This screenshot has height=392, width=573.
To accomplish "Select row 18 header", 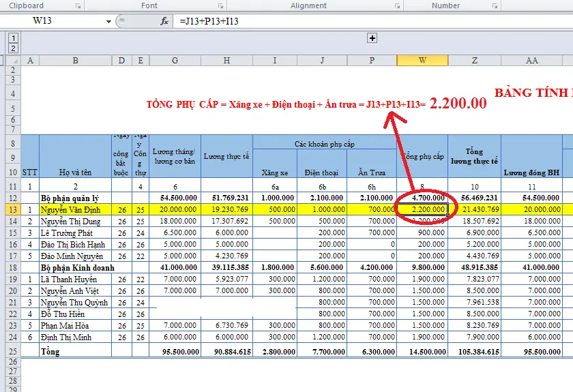I will pos(13,267).
